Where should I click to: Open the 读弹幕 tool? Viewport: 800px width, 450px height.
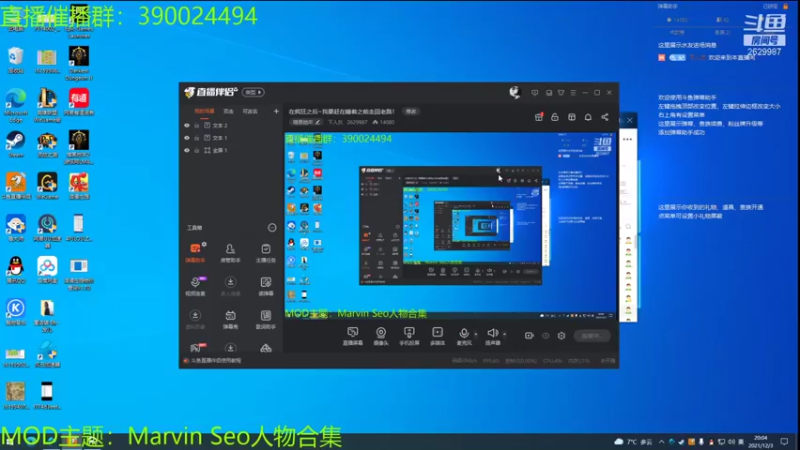coord(266,286)
